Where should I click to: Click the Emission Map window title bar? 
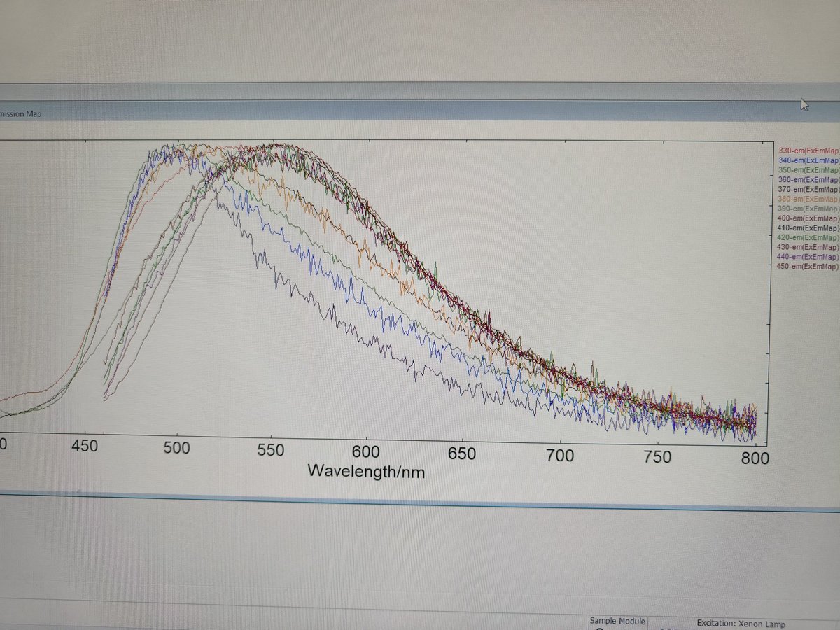(420, 113)
